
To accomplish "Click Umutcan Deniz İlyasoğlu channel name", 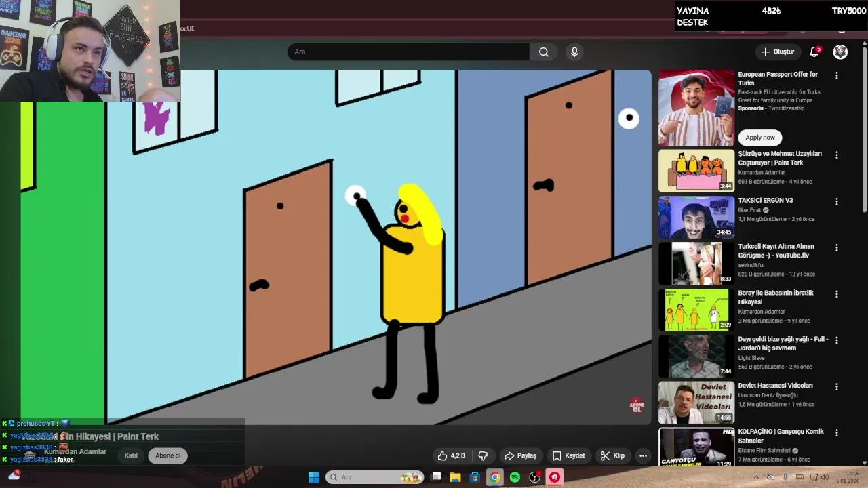I will [768, 395].
